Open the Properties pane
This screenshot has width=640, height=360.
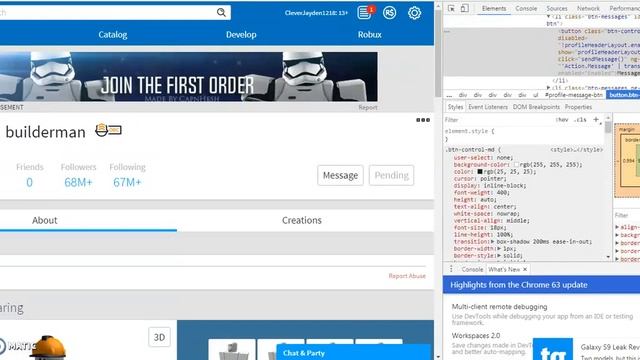click(578, 107)
